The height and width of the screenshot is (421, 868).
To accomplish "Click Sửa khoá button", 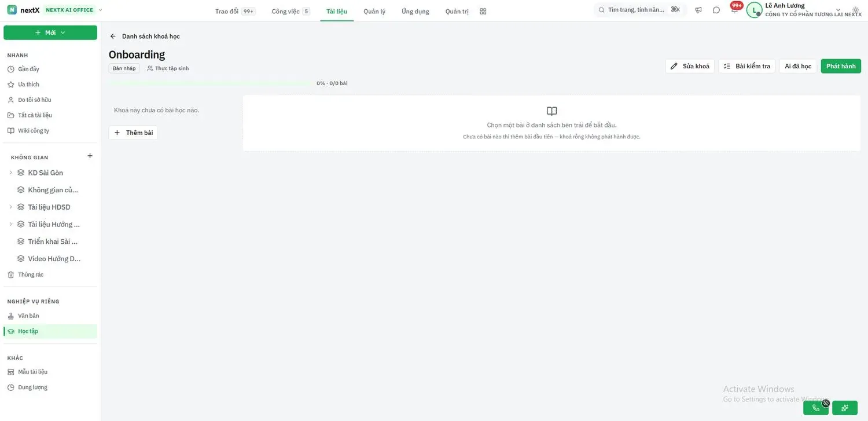I will [690, 66].
